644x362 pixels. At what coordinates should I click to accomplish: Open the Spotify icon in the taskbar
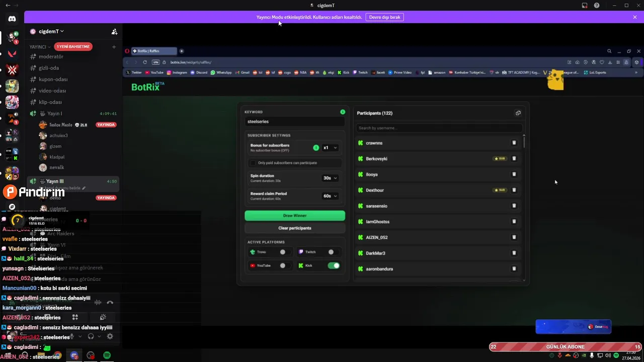(x=107, y=355)
